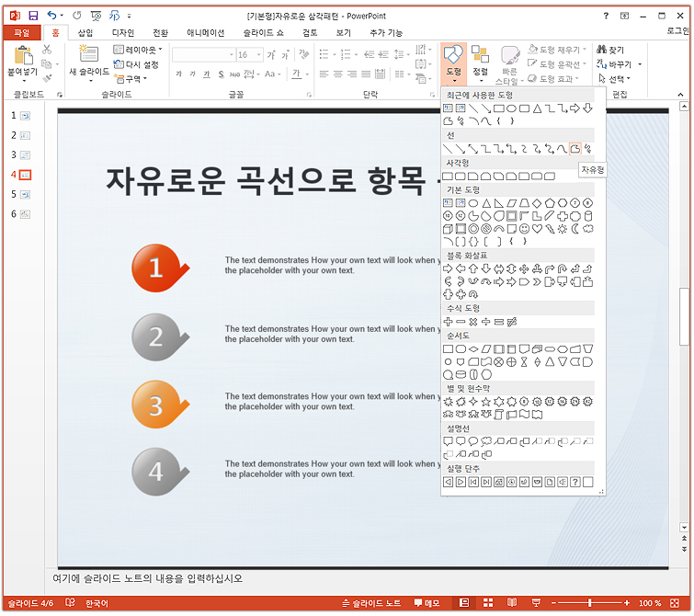Click the zoom in plus button
The image size is (694, 616).
627,603
